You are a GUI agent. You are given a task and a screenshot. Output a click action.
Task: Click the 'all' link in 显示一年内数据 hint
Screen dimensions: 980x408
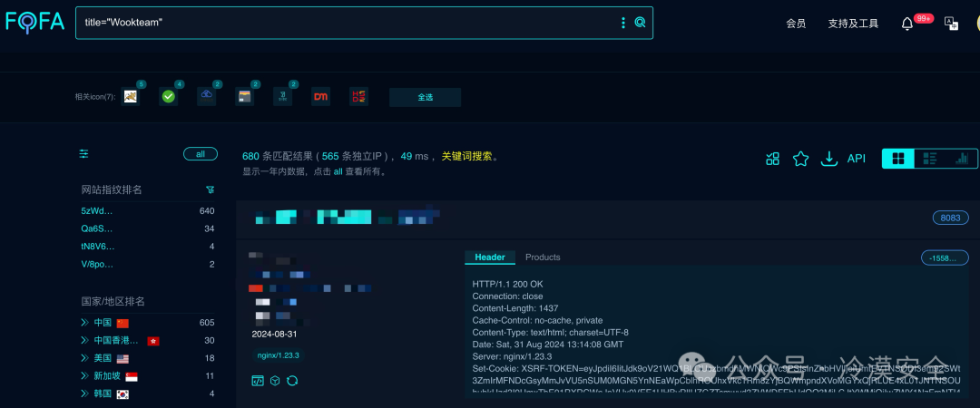[338, 171]
